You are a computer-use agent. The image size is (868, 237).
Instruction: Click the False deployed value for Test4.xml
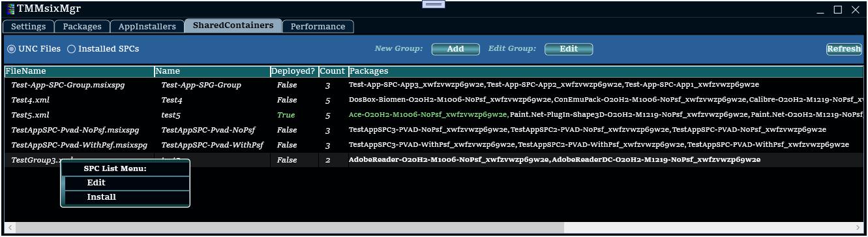(287, 100)
